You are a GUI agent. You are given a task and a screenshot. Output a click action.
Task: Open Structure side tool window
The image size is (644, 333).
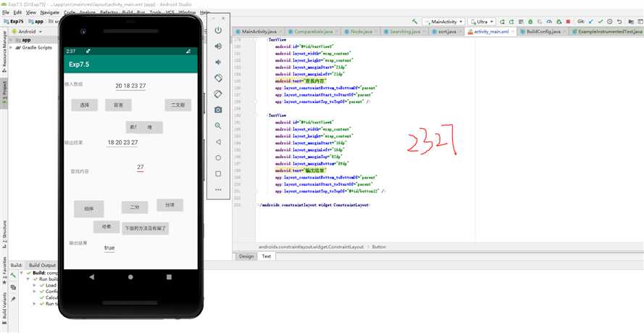[4, 236]
